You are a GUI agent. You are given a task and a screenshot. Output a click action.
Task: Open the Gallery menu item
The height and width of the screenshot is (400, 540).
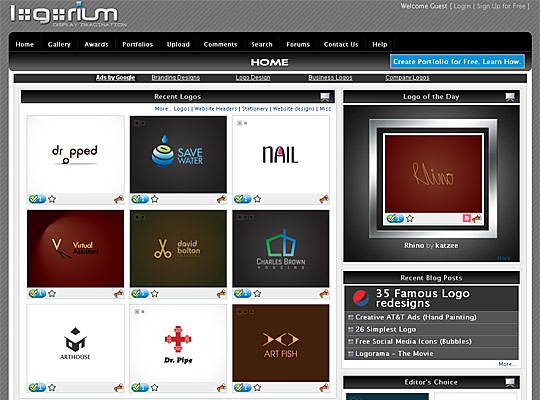pyautogui.click(x=59, y=44)
